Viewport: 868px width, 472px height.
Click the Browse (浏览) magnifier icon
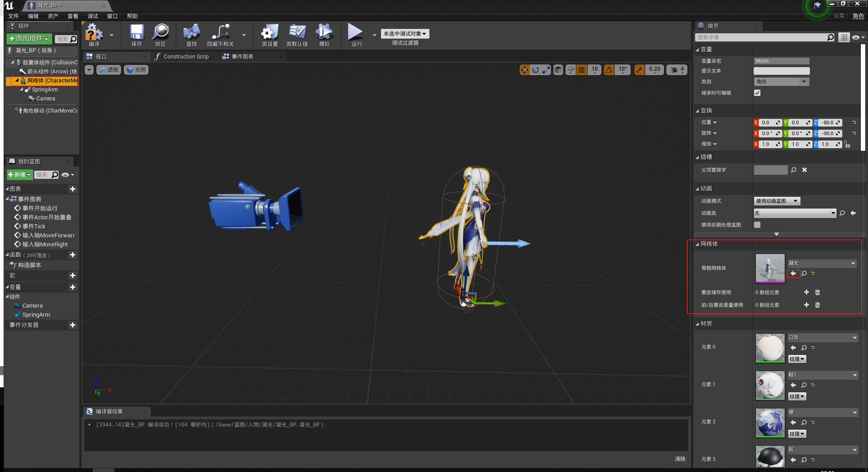click(160, 35)
